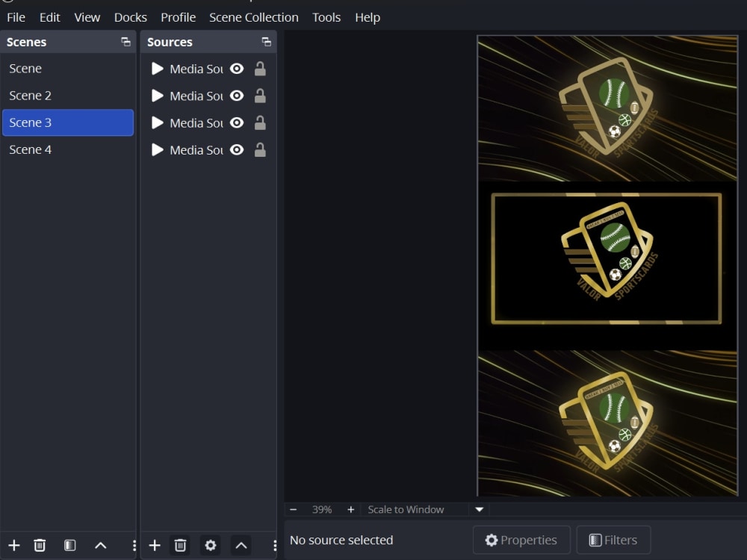Select Scene 3 in the list
This screenshot has height=560, width=747.
click(68, 122)
